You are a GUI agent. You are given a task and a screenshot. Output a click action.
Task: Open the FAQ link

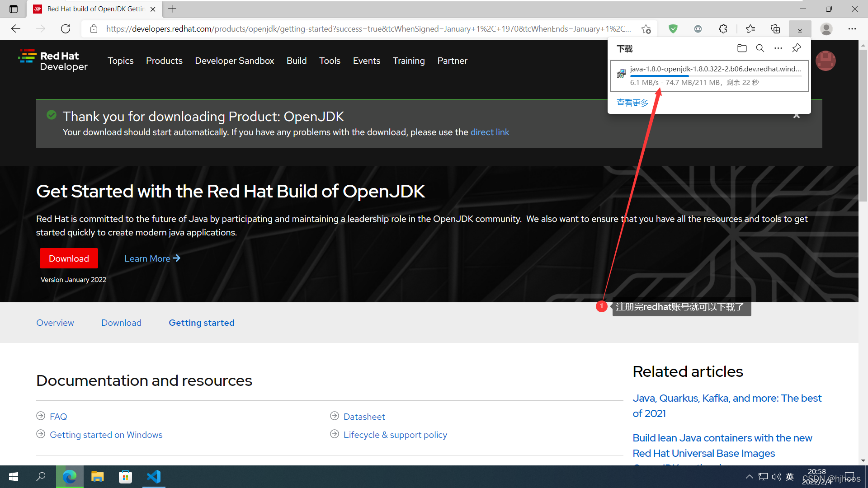[58, 417]
